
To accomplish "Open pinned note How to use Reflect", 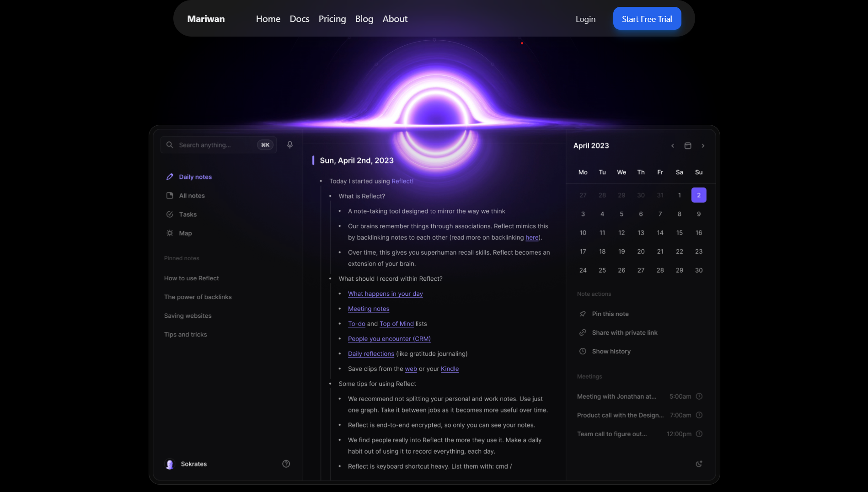I will 191,278.
